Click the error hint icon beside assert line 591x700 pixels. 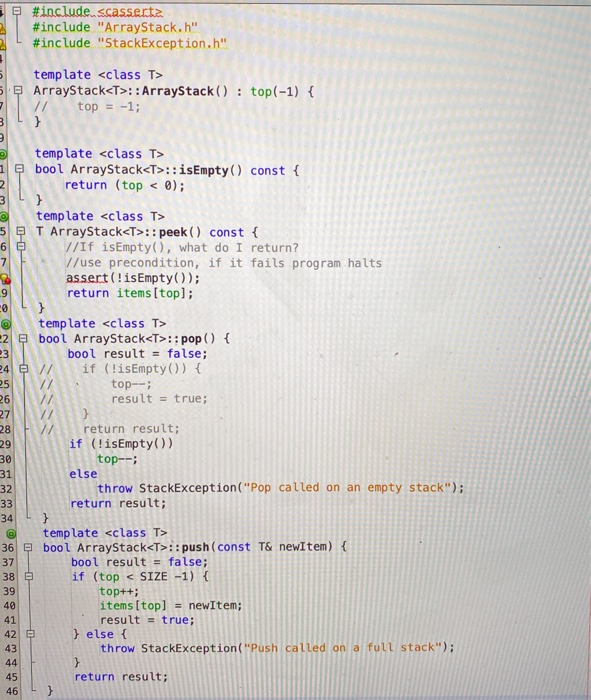[5, 279]
